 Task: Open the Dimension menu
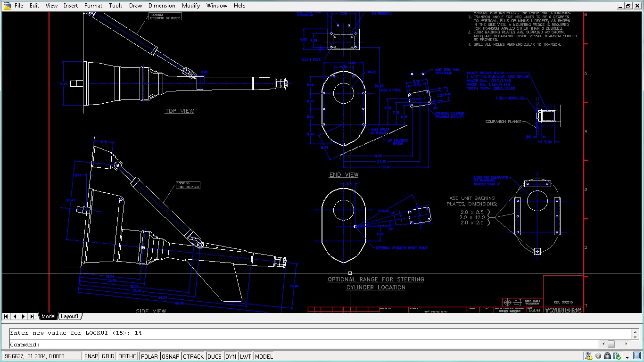point(162,6)
